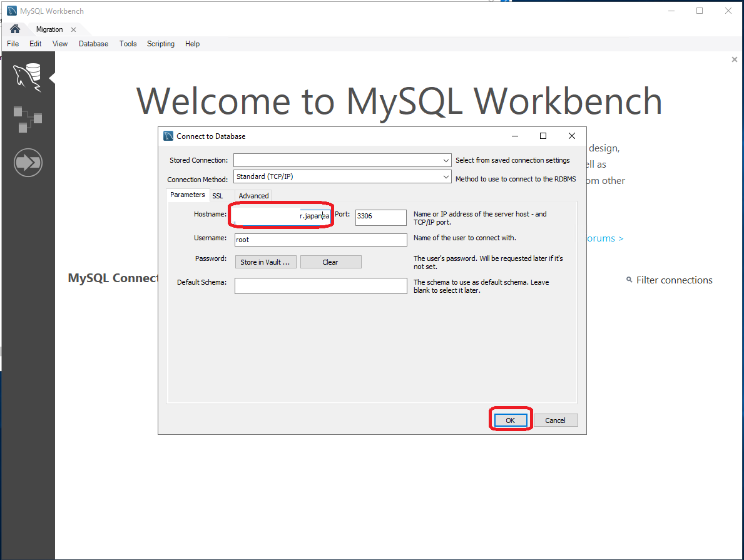Open the migration wizard sidebar icon
744x560 pixels.
(x=28, y=163)
